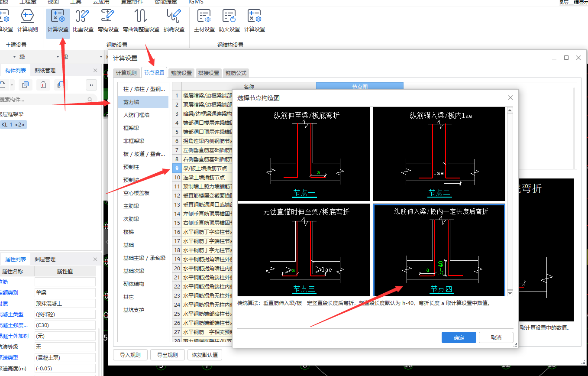Select KL-1 <2> in the component list
This screenshot has height=376, width=588.
(13, 124)
